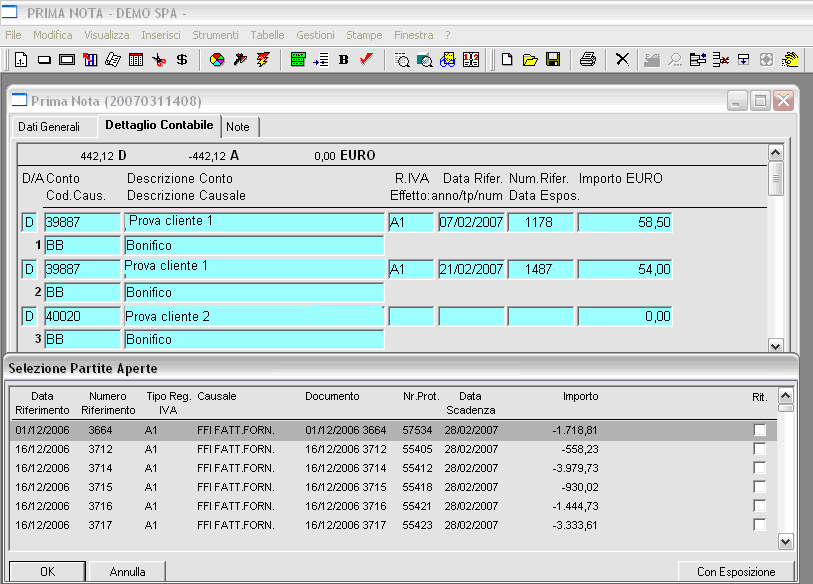Click the list with magnifier icon
This screenshot has width=813, height=584.
402,60
